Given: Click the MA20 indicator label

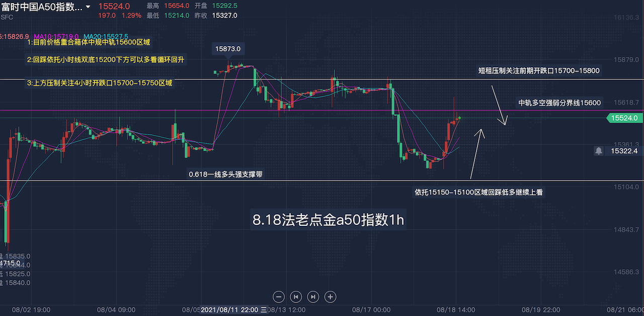Looking at the screenshot, I should tap(106, 37).
